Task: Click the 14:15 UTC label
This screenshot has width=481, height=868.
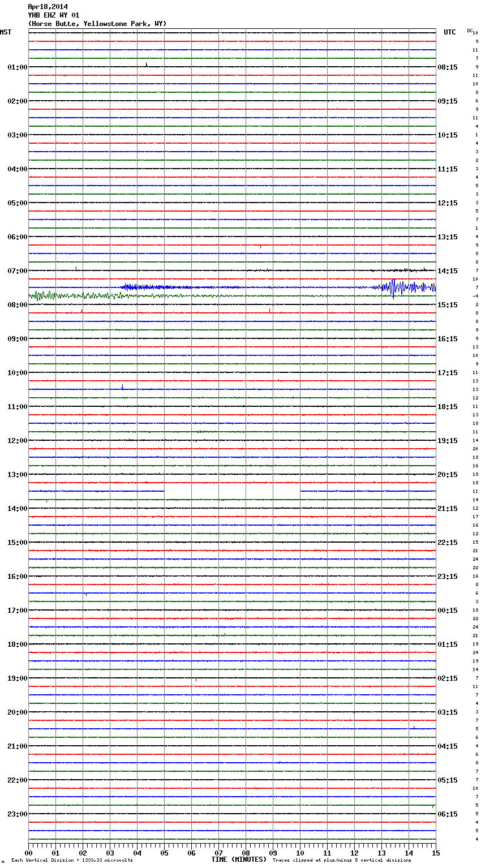Action: [x=448, y=271]
